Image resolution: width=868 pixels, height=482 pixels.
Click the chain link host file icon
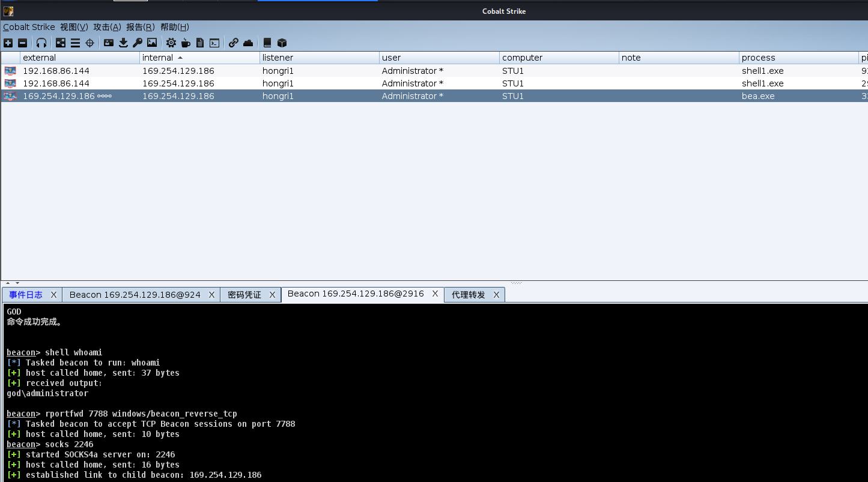[x=233, y=43]
